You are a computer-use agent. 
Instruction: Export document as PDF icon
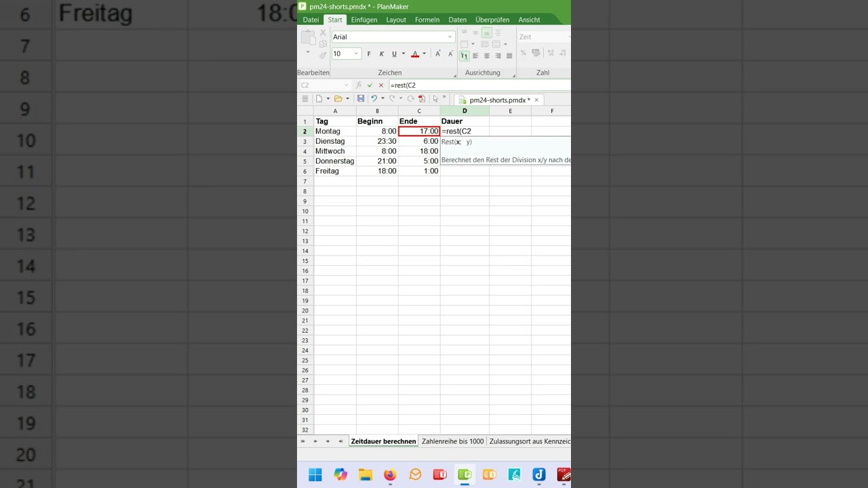pos(422,98)
